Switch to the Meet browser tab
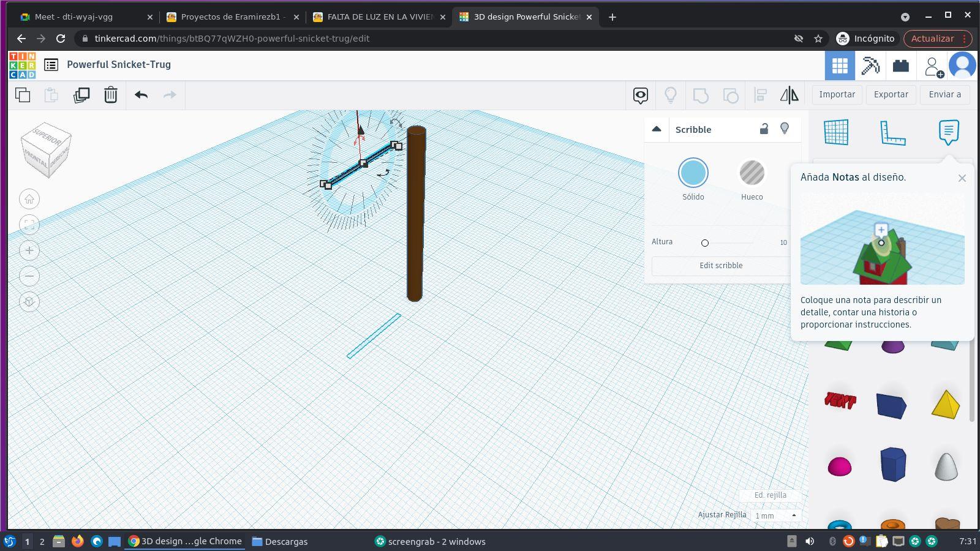The height and width of the screenshot is (551, 980). (x=73, y=17)
